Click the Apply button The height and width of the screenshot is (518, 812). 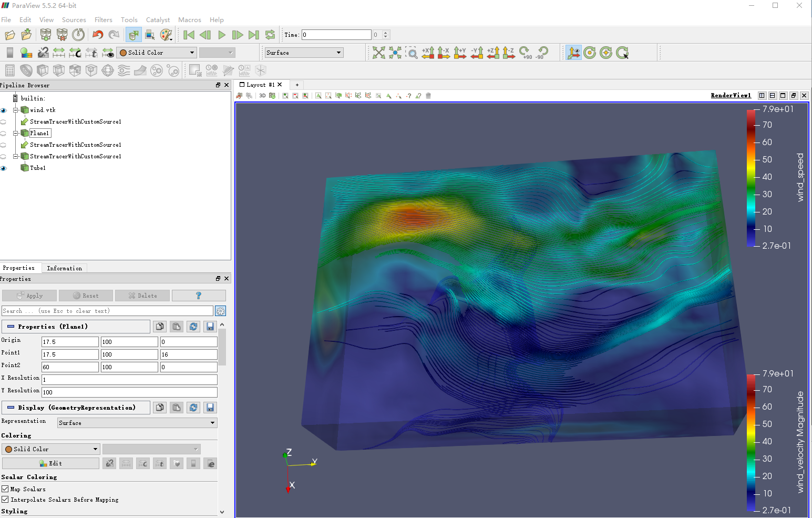point(29,296)
